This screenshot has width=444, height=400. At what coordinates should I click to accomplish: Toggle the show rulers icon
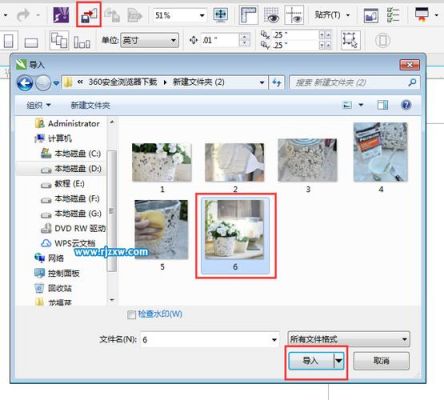[249, 15]
